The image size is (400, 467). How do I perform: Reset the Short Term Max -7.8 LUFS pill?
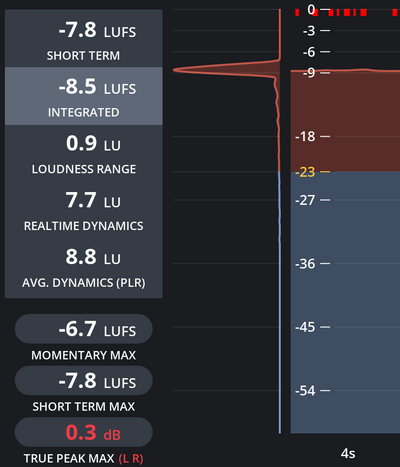point(84,381)
